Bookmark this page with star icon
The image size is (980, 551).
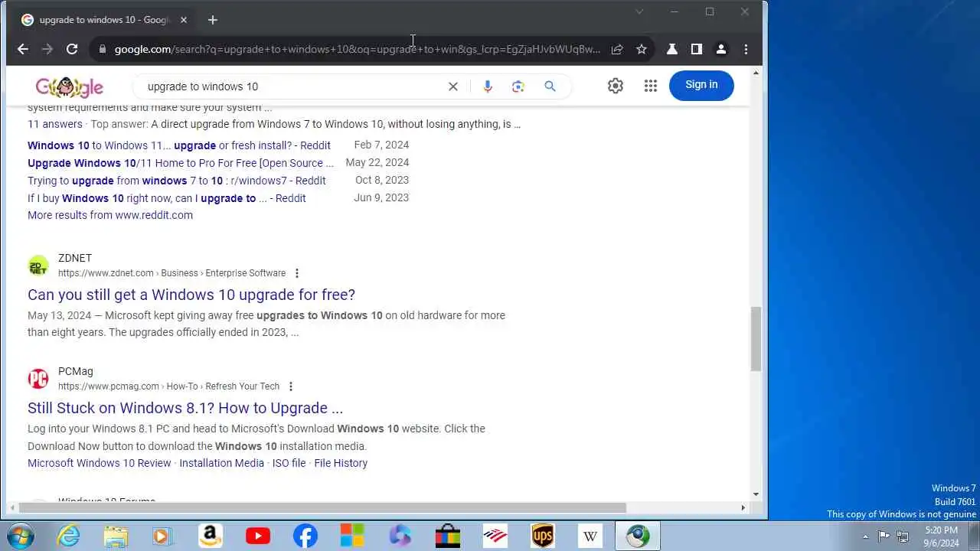[642, 49]
